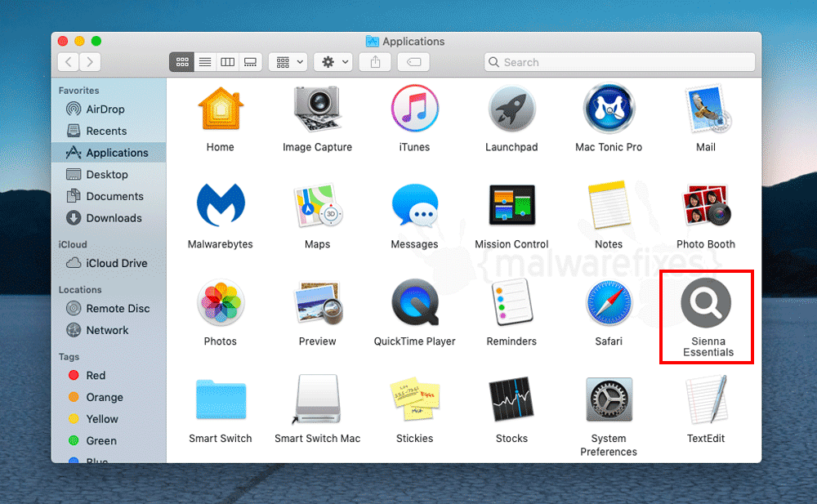Select the TextEdit app icon
817x504 pixels.
click(x=706, y=399)
